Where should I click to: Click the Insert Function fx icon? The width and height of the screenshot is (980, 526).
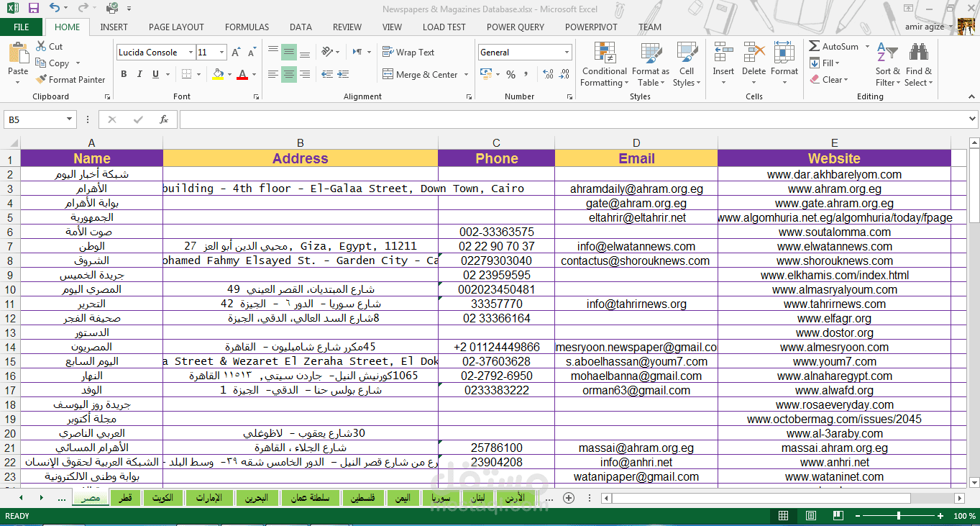coord(164,119)
